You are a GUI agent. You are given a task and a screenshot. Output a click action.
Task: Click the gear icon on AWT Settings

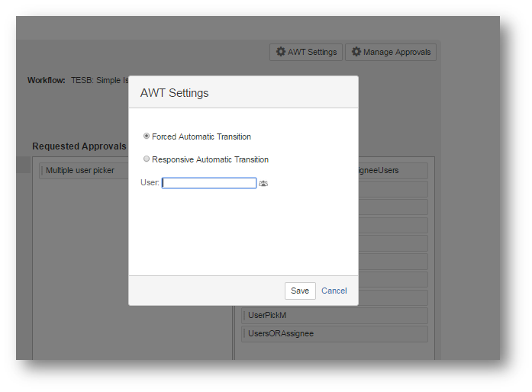tap(280, 52)
